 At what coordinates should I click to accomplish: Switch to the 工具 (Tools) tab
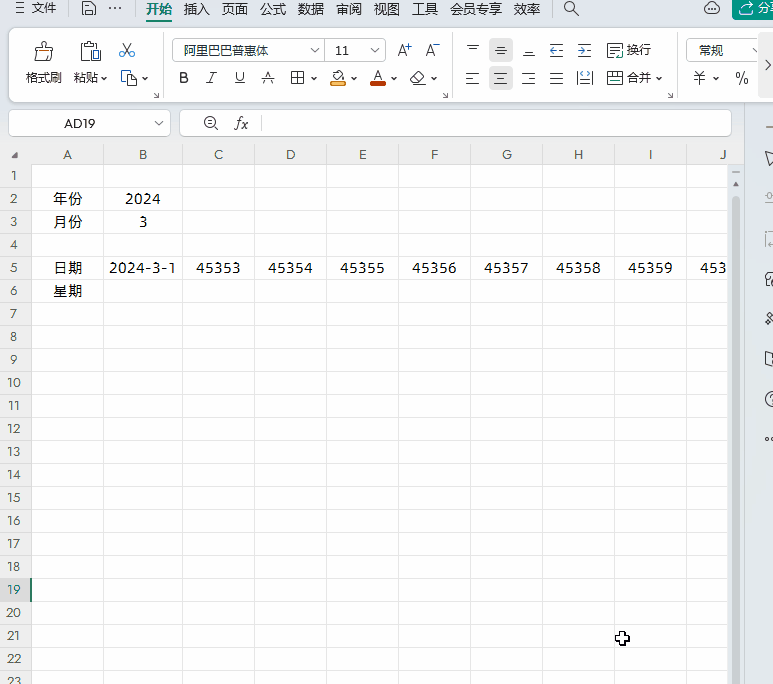tap(425, 9)
